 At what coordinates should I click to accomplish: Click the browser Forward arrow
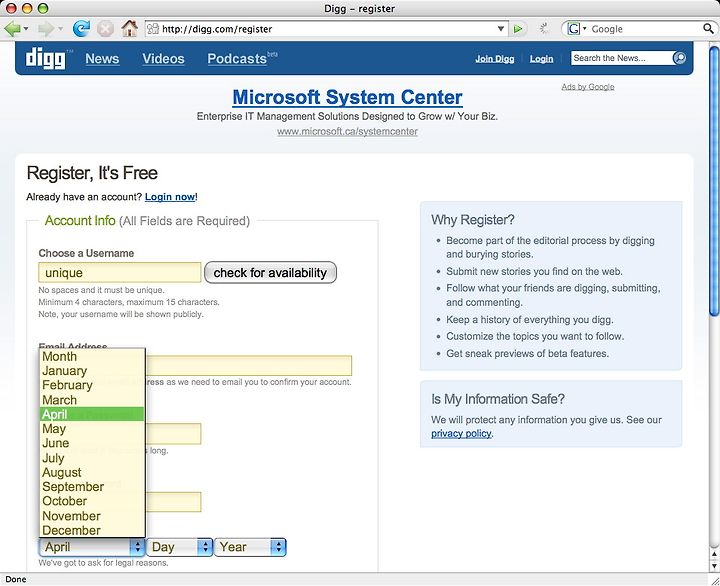click(45, 29)
